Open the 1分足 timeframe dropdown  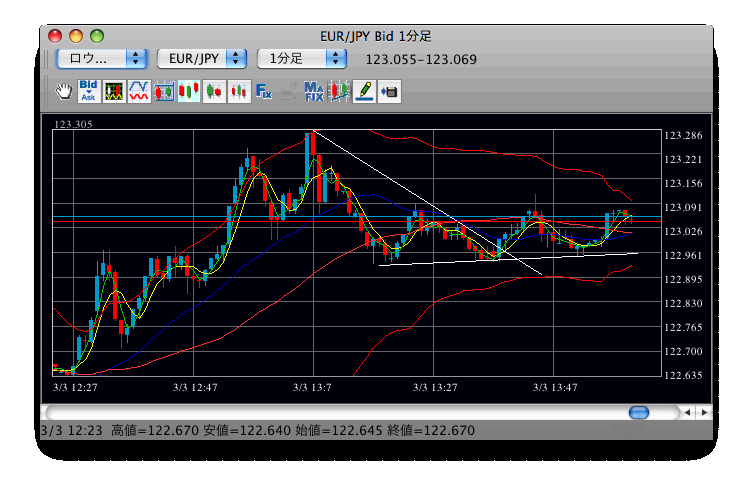(302, 59)
